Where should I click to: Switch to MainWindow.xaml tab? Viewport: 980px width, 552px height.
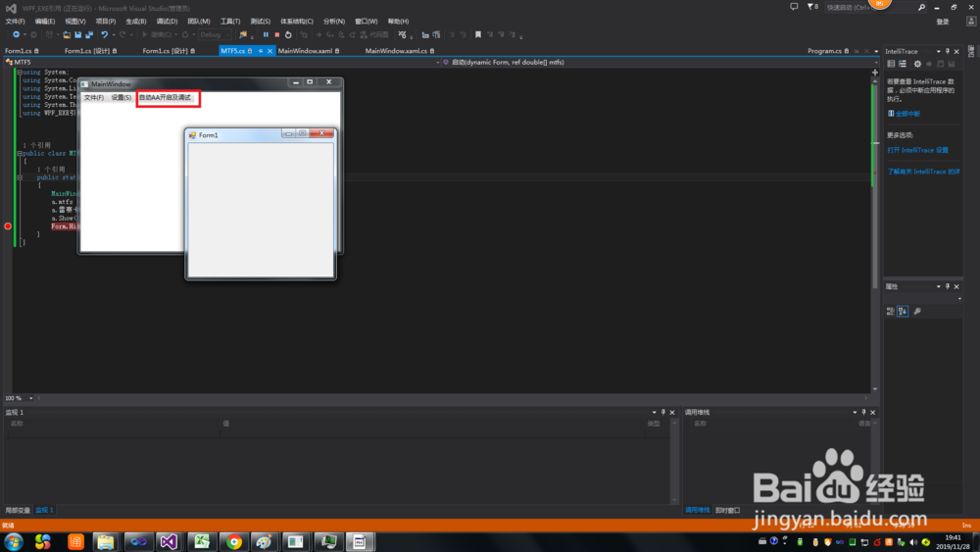305,51
